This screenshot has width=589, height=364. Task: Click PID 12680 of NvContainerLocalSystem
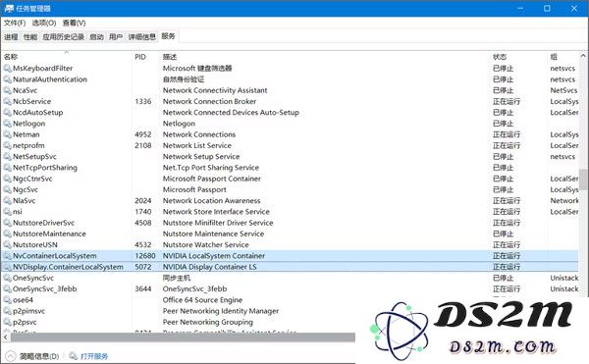click(x=145, y=255)
